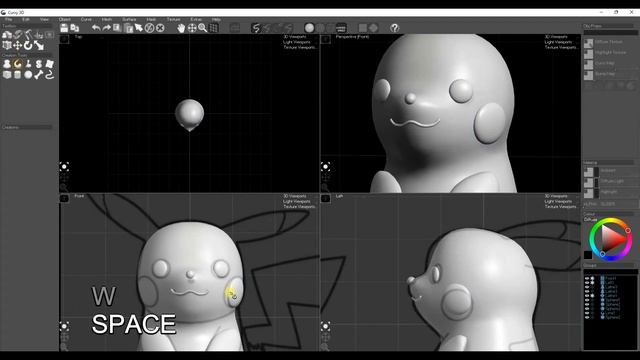Open Texture Viewports list in Top viewport

point(299,47)
